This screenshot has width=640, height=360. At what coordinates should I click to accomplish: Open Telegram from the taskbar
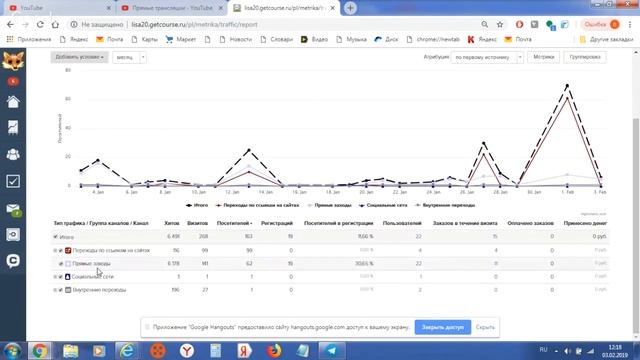[331, 351]
